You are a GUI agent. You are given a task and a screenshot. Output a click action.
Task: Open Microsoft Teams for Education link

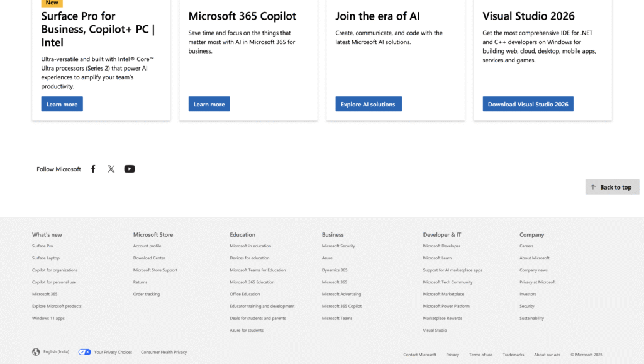[x=257, y=270]
